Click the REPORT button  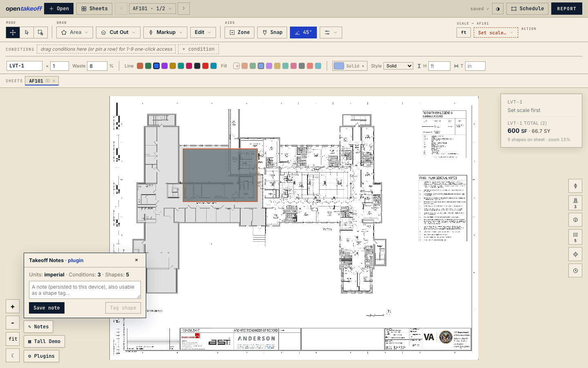(x=567, y=9)
